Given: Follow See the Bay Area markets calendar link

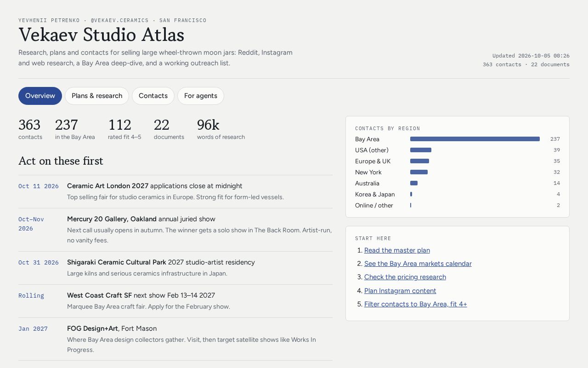Looking at the screenshot, I should 418,264.
